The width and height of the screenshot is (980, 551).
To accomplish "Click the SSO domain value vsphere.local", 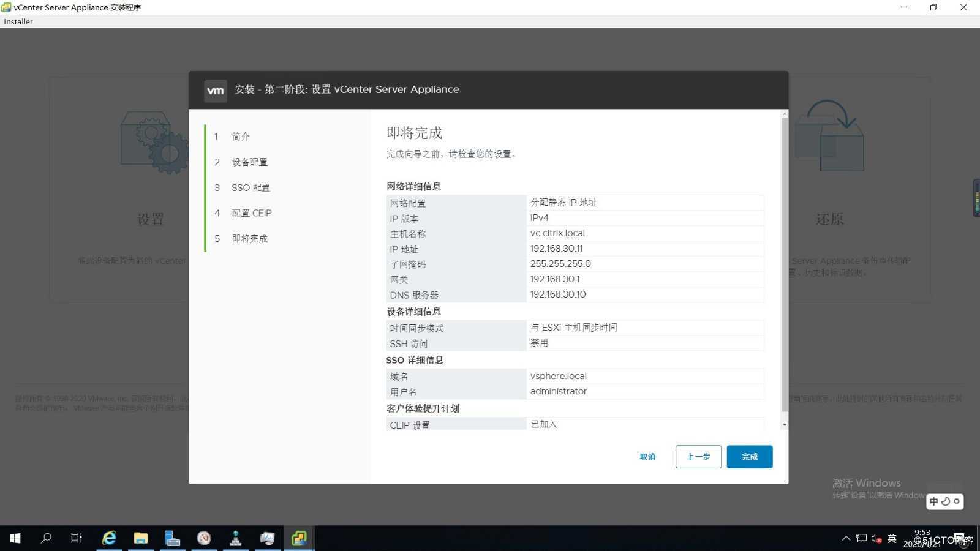I will point(559,376).
